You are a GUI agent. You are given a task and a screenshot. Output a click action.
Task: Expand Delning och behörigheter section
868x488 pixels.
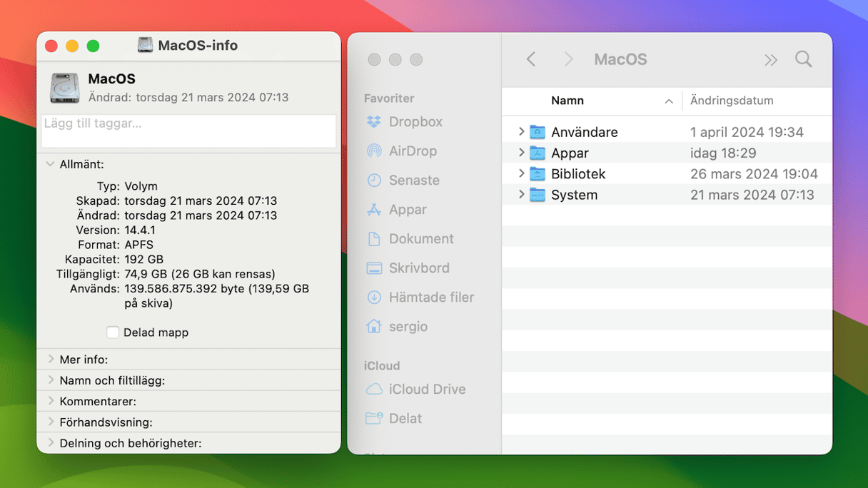pyautogui.click(x=51, y=443)
